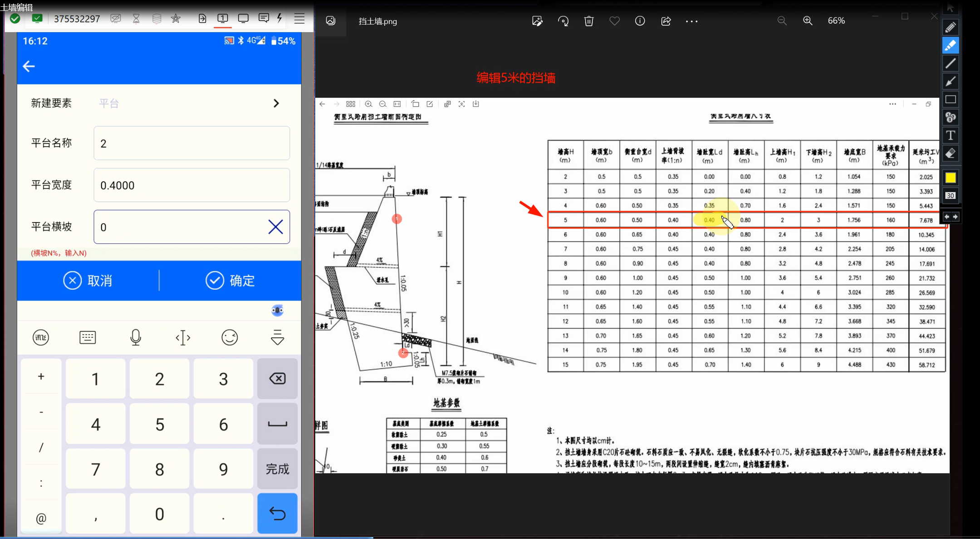The width and height of the screenshot is (980, 539).
Task: Collapse keyboard with hide arrow icon
Action: 277,337
